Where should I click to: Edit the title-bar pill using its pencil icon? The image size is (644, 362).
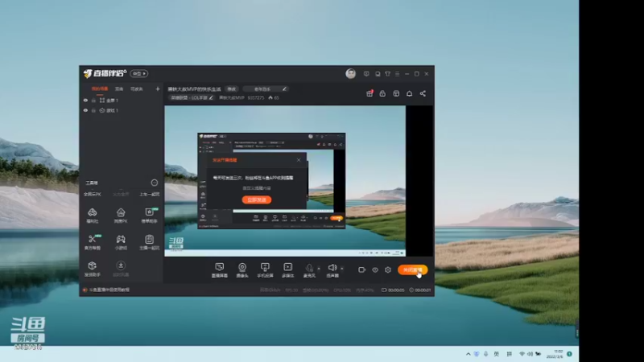coord(284,88)
